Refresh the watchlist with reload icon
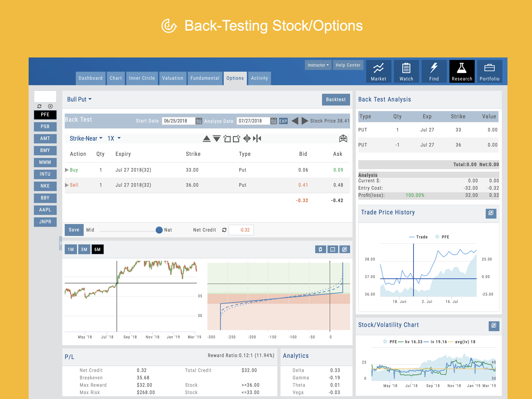532x399 pixels. tap(40, 106)
